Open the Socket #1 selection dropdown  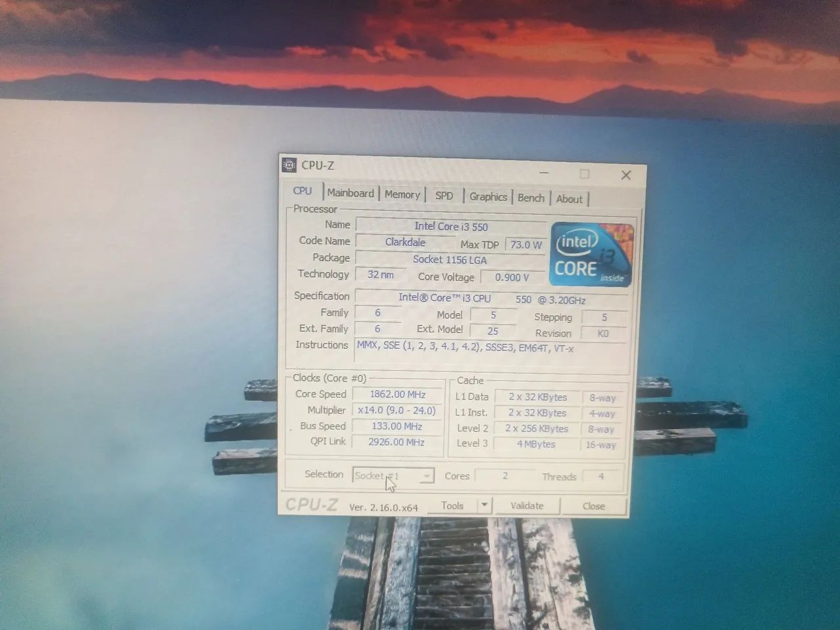[x=393, y=476]
